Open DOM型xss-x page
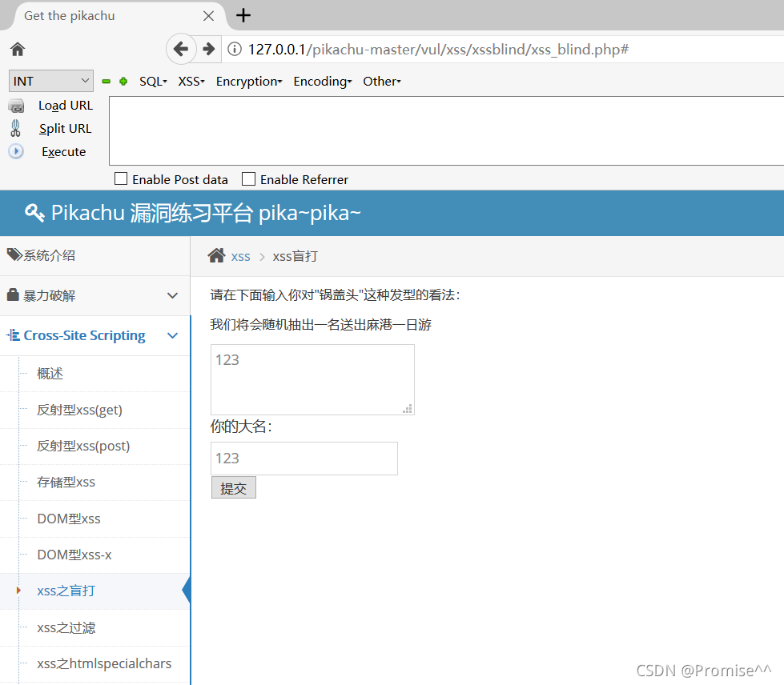The image size is (784, 685). click(x=74, y=555)
